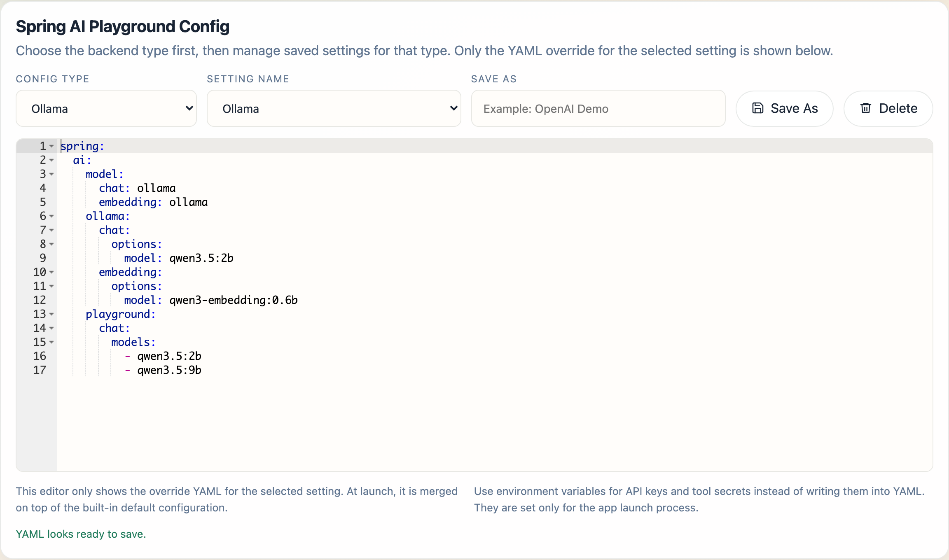Screen dimensions: 949x560
Task: Click the Delete button
Action: tap(888, 108)
